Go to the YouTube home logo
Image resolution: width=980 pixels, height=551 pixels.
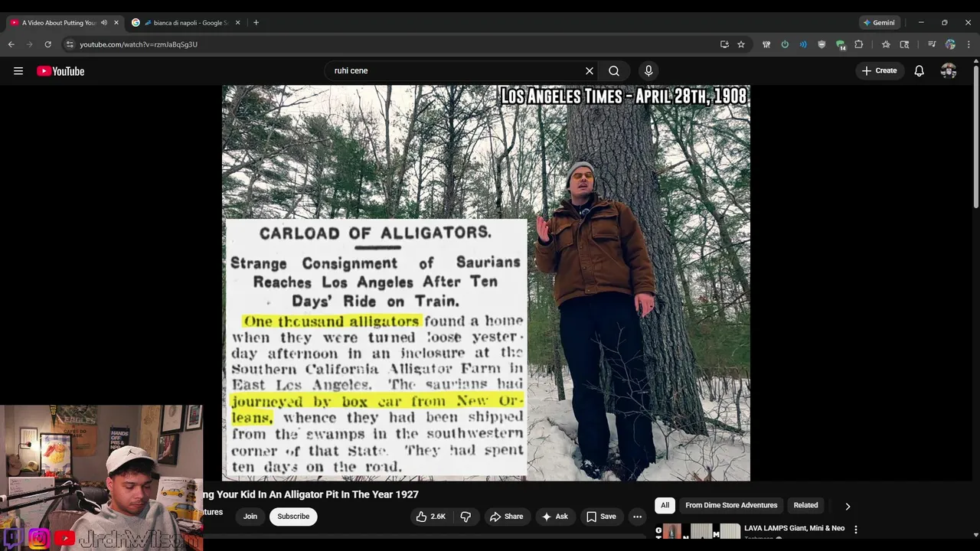60,71
